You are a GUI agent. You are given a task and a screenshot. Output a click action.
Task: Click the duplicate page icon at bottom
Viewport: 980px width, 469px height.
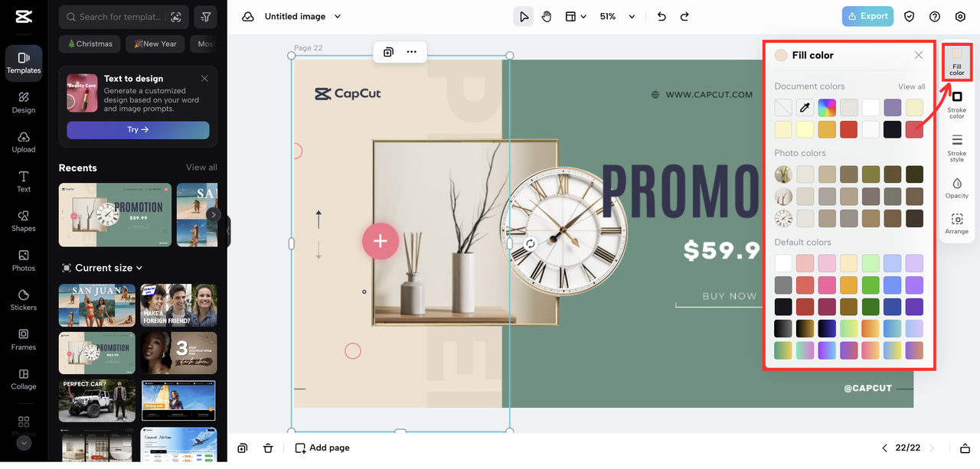click(x=243, y=448)
